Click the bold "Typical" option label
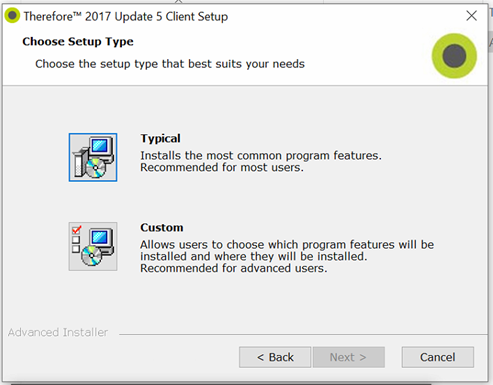Viewport: 493px width, 385px height. point(160,139)
